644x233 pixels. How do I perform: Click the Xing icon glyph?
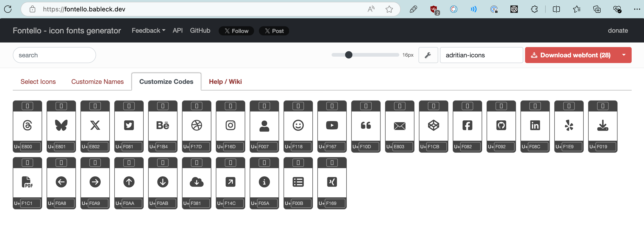tap(332, 182)
